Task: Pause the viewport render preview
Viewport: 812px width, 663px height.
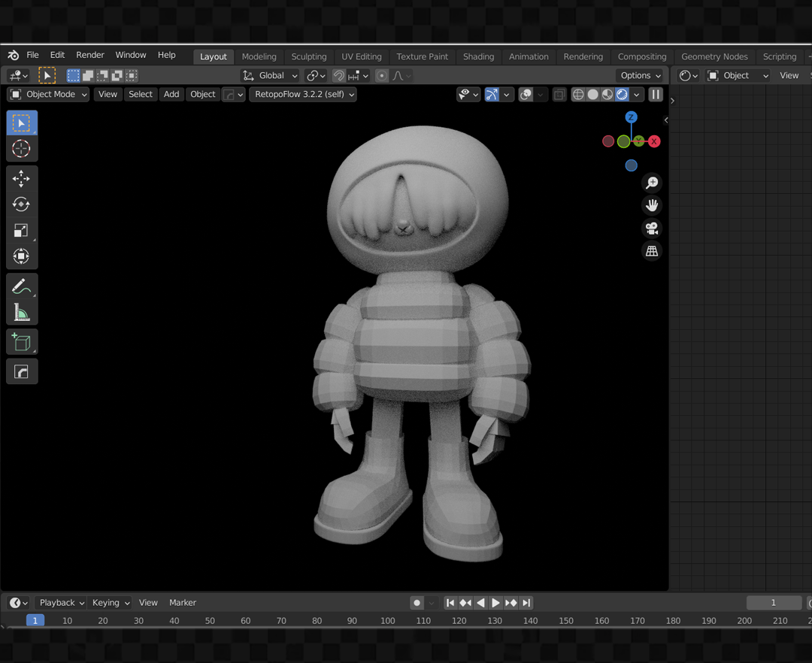Action: click(x=656, y=94)
